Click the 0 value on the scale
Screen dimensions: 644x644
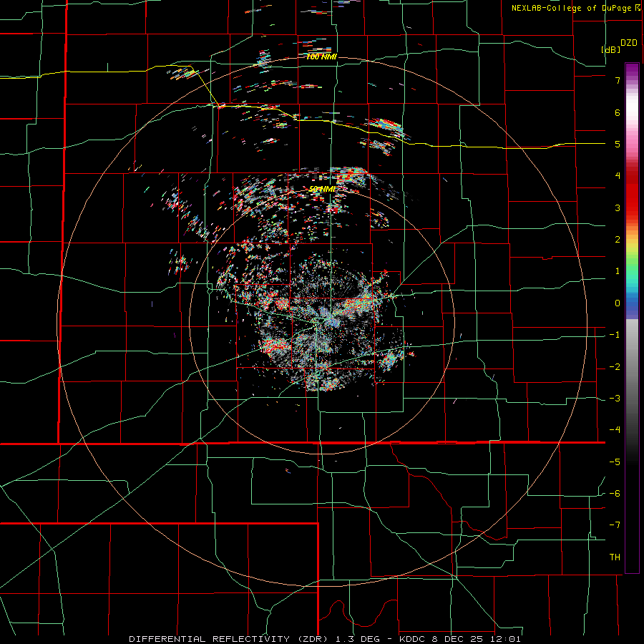(618, 303)
